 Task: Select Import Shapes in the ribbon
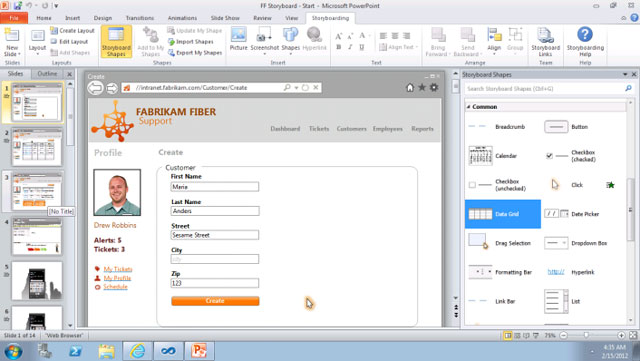[191, 42]
